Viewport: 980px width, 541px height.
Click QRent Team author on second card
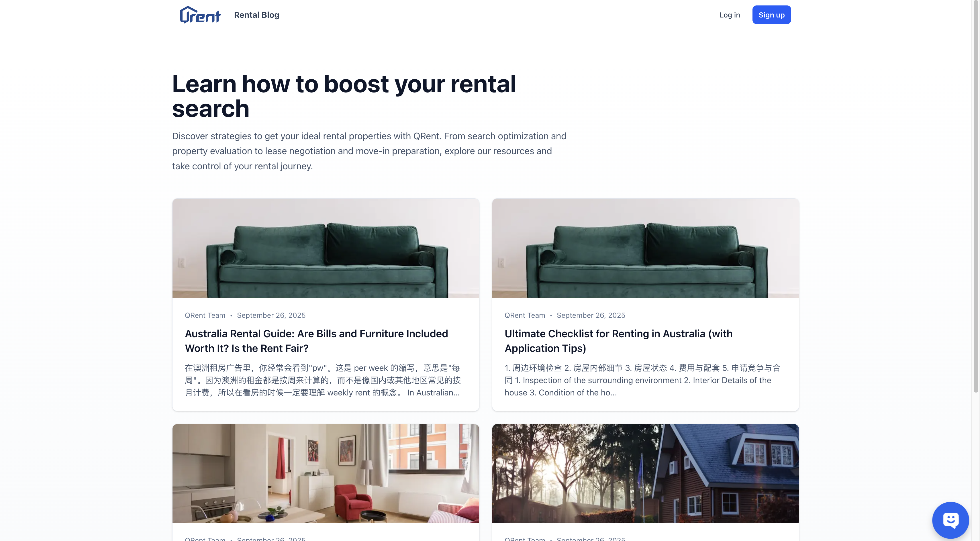(525, 315)
